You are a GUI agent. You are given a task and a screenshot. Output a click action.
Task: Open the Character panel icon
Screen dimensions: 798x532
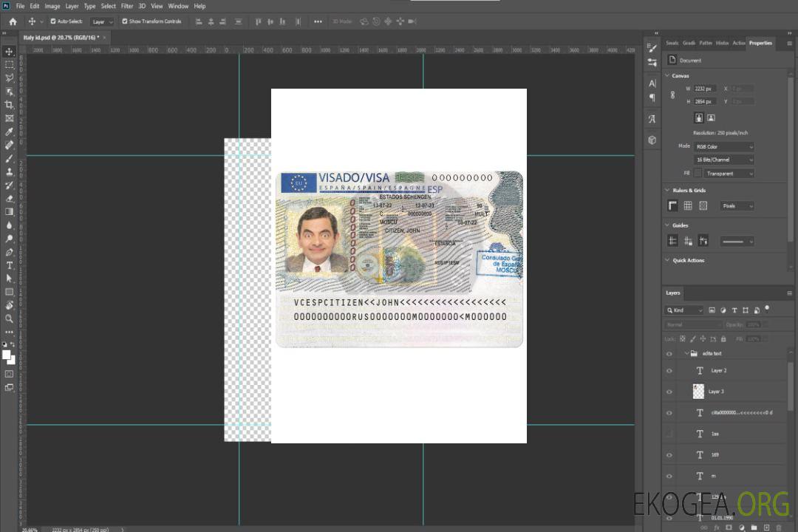(652, 83)
